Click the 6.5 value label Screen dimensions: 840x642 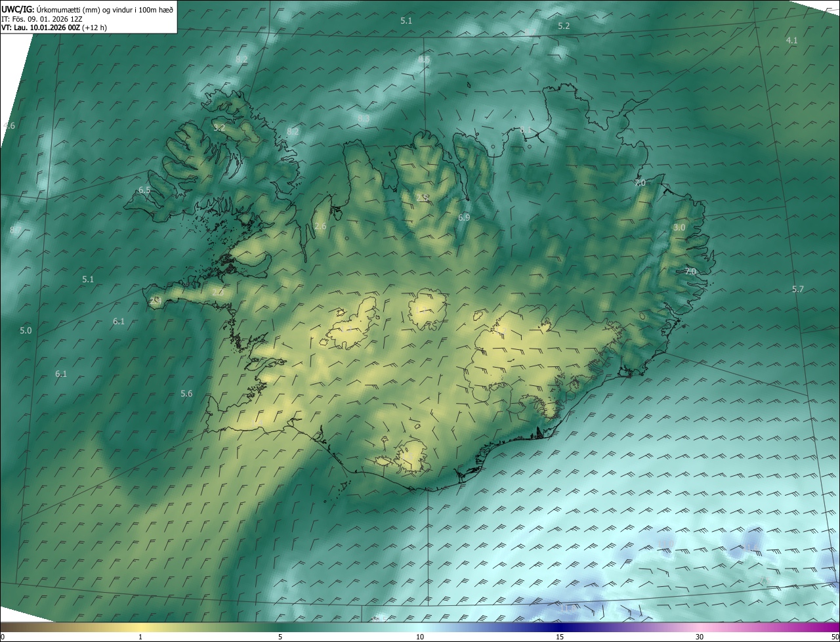pos(144,190)
